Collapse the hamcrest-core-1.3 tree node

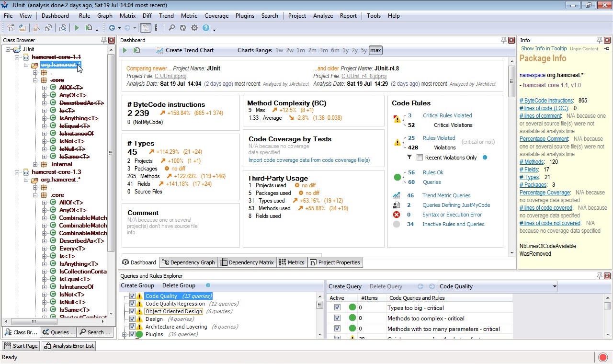pyautogui.click(x=17, y=172)
